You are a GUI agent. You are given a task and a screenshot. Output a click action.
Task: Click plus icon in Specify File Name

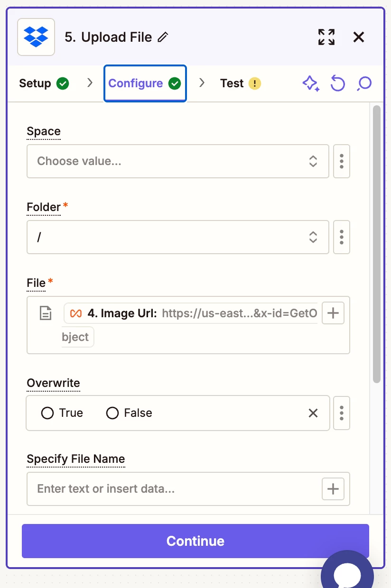click(333, 489)
